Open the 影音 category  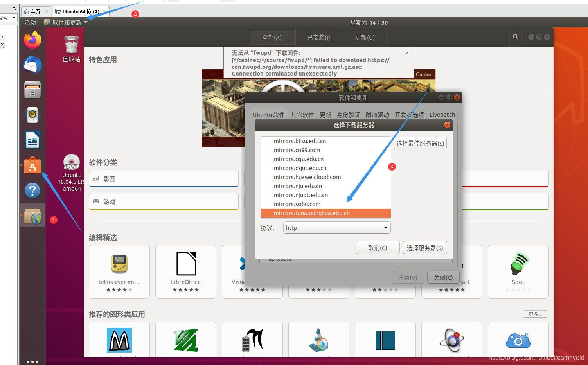(164, 178)
